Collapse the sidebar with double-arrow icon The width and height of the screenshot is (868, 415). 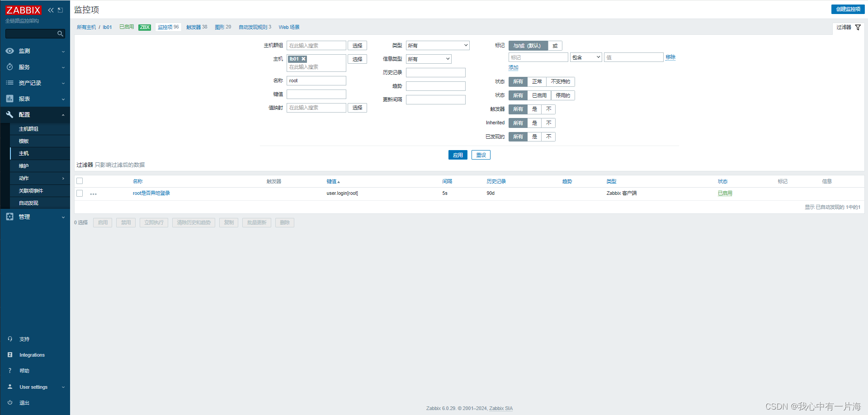point(51,10)
